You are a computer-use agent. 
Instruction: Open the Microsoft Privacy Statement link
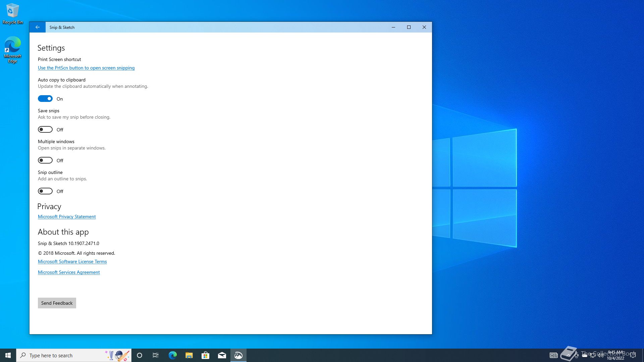(x=67, y=217)
